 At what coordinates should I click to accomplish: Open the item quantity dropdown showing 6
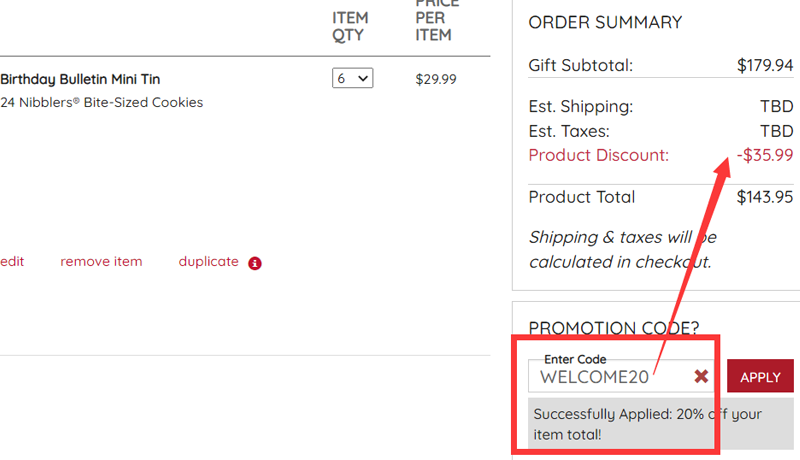coord(352,78)
